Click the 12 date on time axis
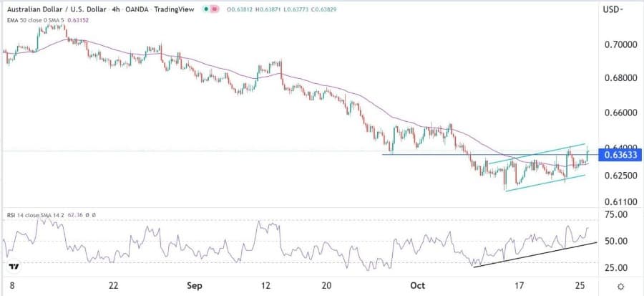This screenshot has height=296, width=644. 266,286
